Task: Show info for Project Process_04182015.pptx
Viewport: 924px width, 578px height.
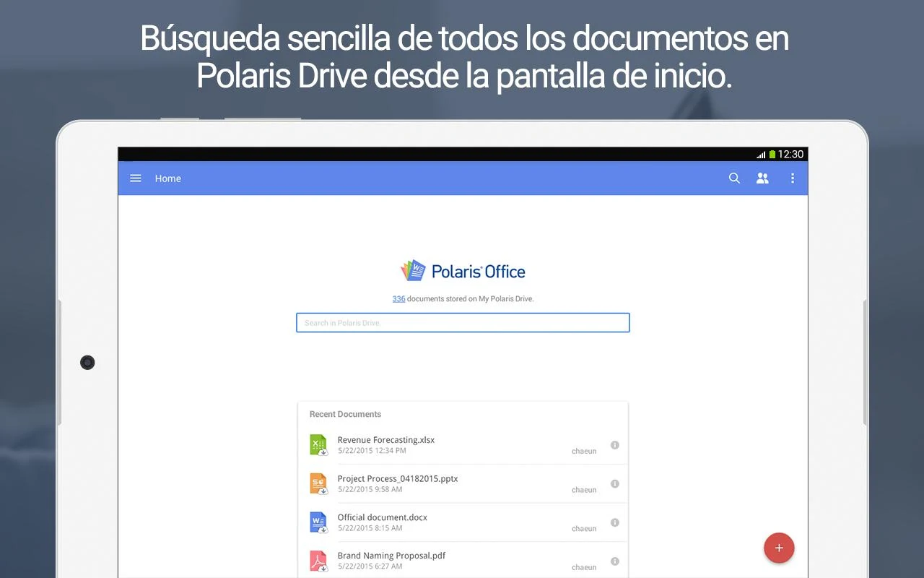Action: 615,483
